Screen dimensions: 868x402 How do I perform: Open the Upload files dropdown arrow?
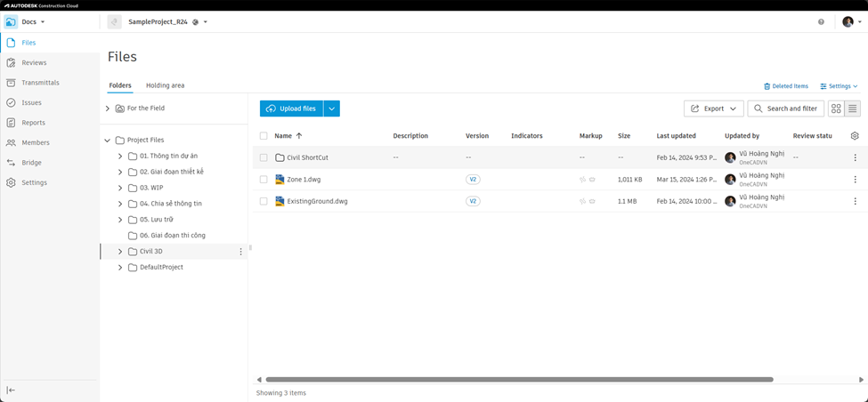331,109
